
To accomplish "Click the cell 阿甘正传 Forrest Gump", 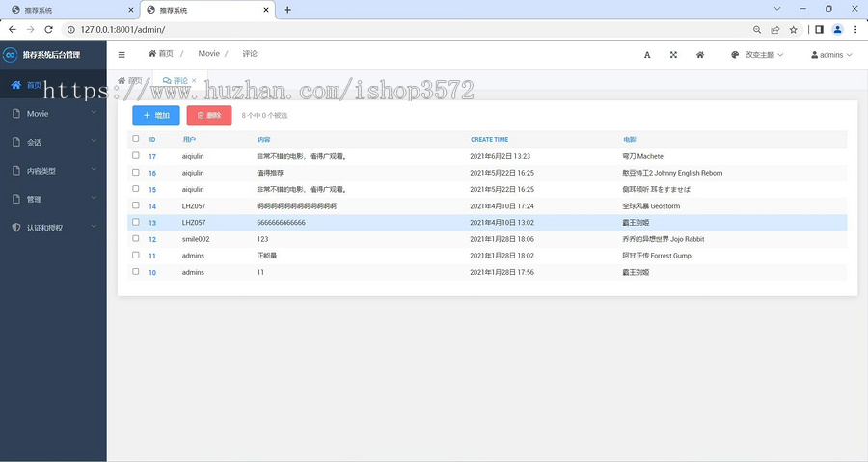I will click(657, 256).
